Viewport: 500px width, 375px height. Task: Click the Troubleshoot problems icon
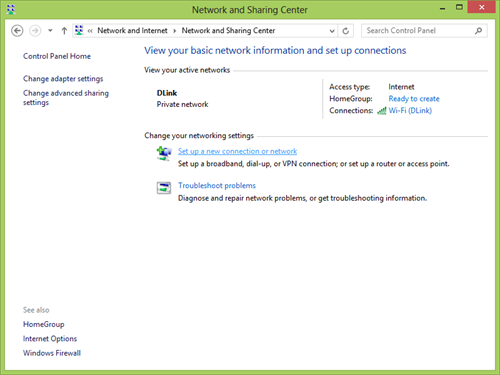click(x=164, y=188)
